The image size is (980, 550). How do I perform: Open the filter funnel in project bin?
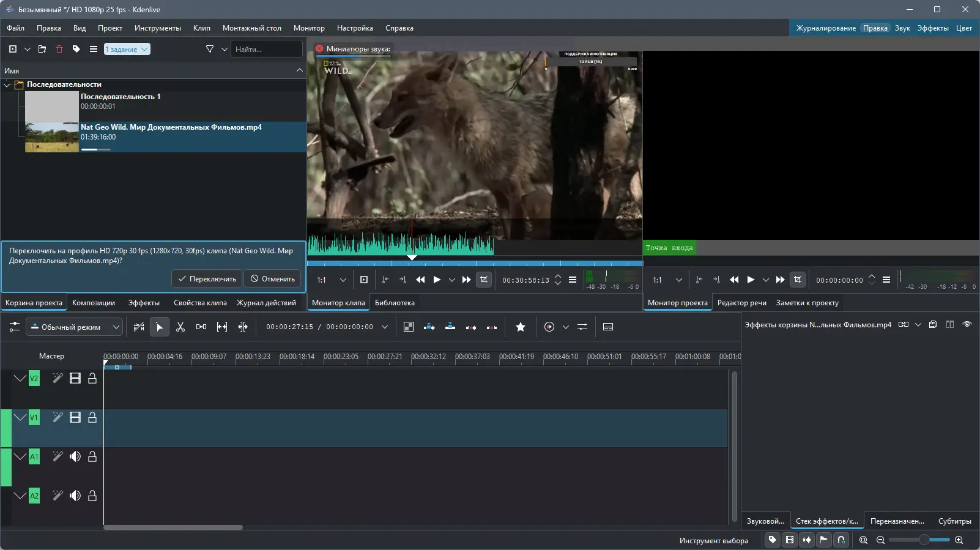(210, 49)
